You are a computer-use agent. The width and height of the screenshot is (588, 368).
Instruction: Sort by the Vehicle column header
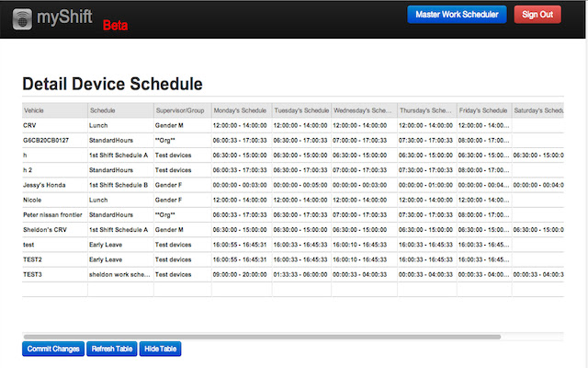[x=55, y=110]
